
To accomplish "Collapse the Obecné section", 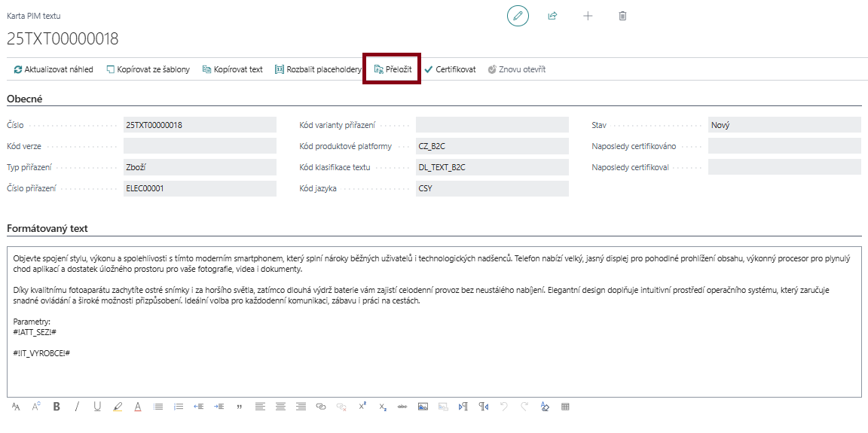I will tap(25, 99).
